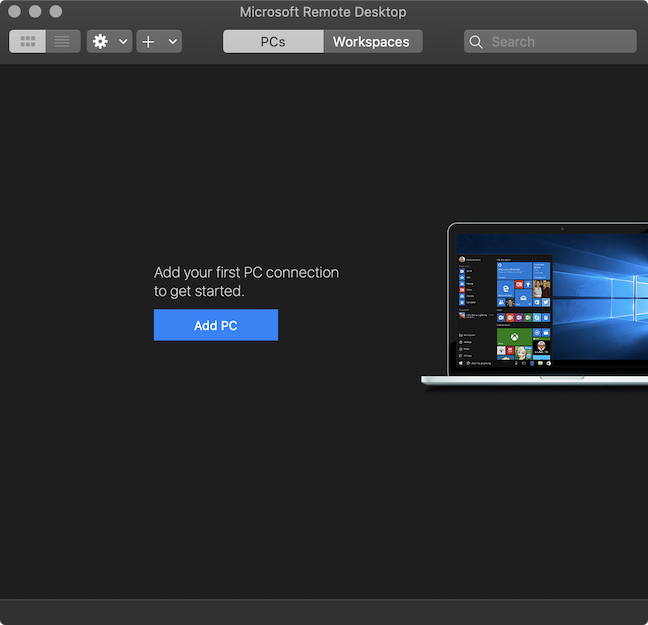Screen dimensions: 648x625
Task: Close the Microsoft Remote Desktop window
Action: (14, 12)
